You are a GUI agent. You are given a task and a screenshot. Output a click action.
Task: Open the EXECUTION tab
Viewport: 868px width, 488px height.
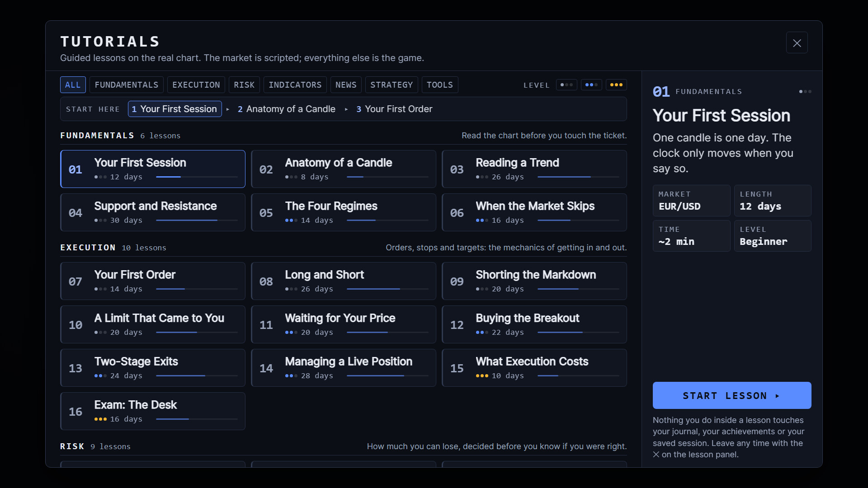coord(196,85)
